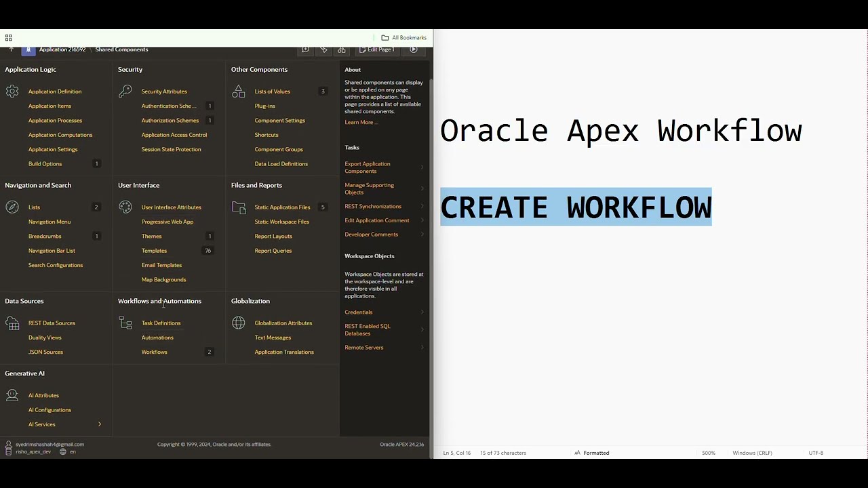The width and height of the screenshot is (868, 488).
Task: Click the user account icon in footer
Action: [x=9, y=445]
